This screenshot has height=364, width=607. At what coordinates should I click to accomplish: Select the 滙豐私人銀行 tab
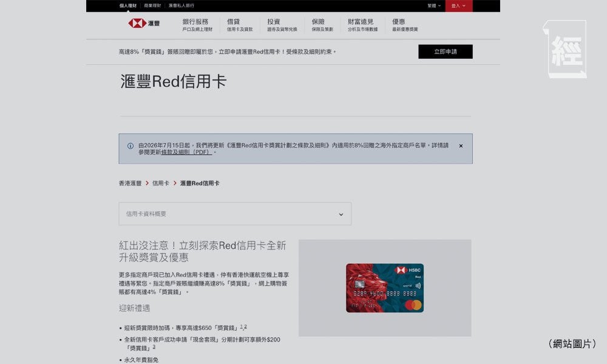[181, 6]
